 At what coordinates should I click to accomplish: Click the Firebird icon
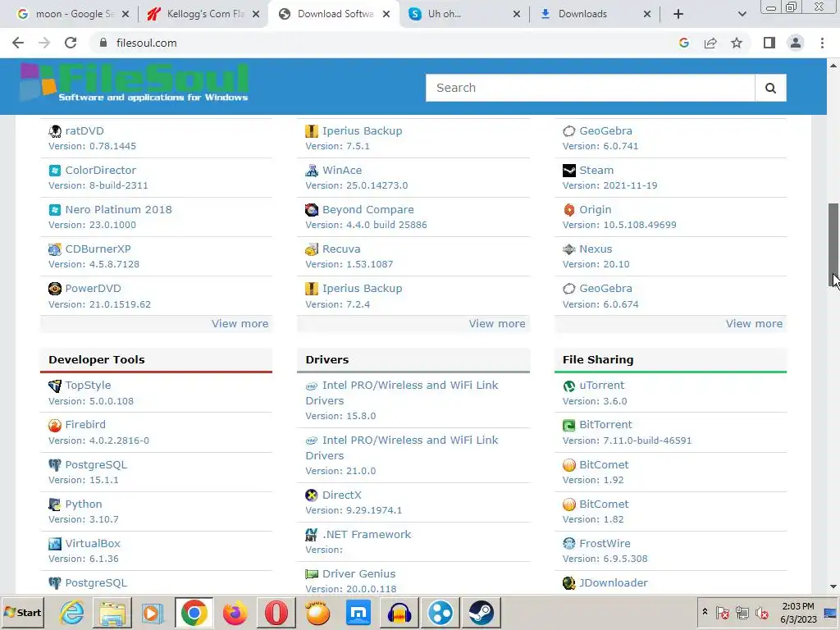click(55, 426)
